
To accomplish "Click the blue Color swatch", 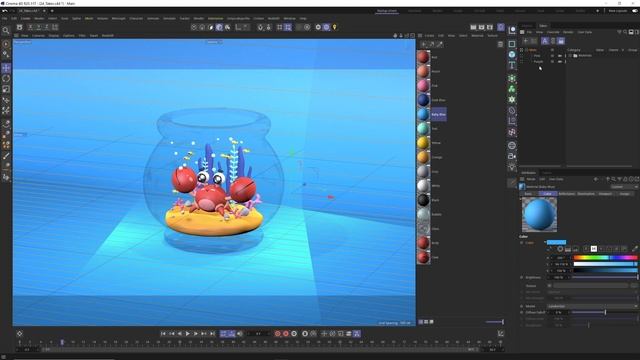I will pyautogui.click(x=556, y=242).
